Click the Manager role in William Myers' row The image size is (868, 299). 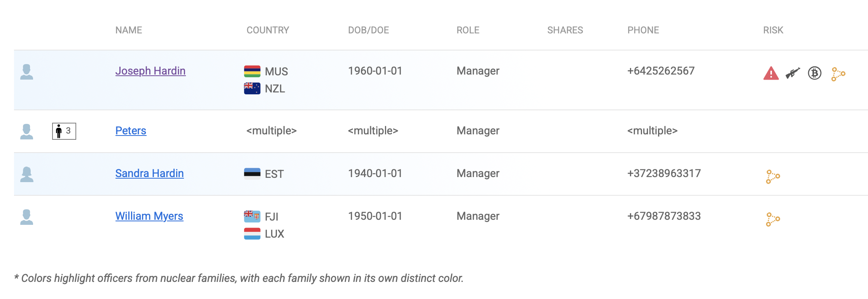tap(478, 216)
